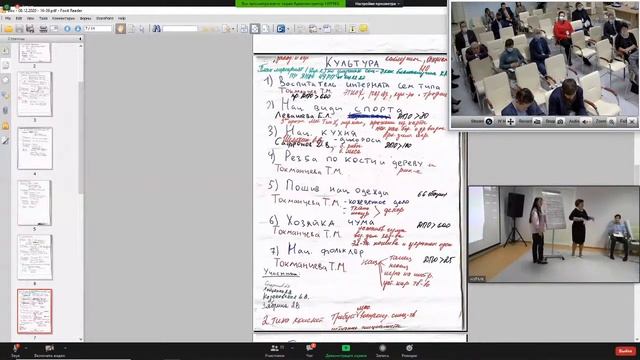
Task: Select the Hand tool
Action: (x=120, y=28)
